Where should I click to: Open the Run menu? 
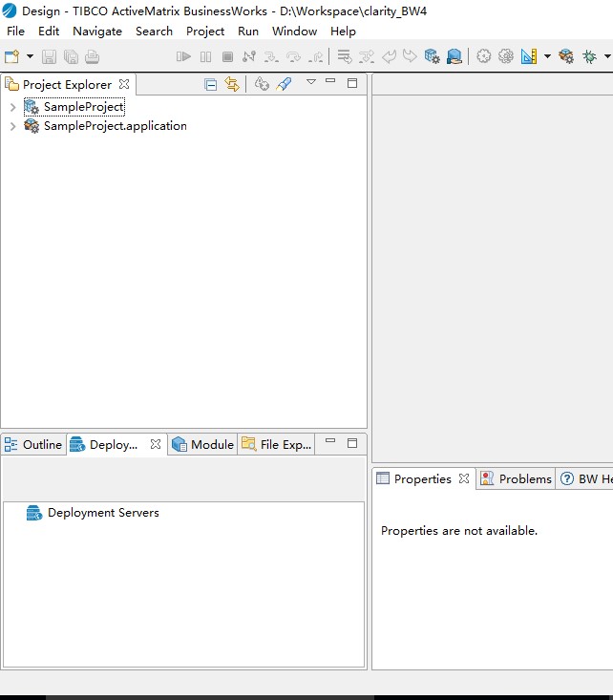coord(248,32)
